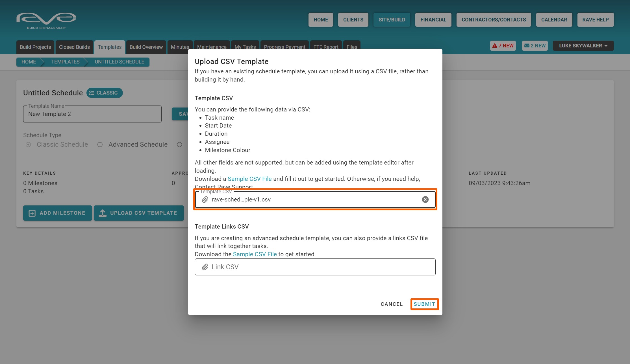Open the 2 NEW mail messages badge

point(535,46)
